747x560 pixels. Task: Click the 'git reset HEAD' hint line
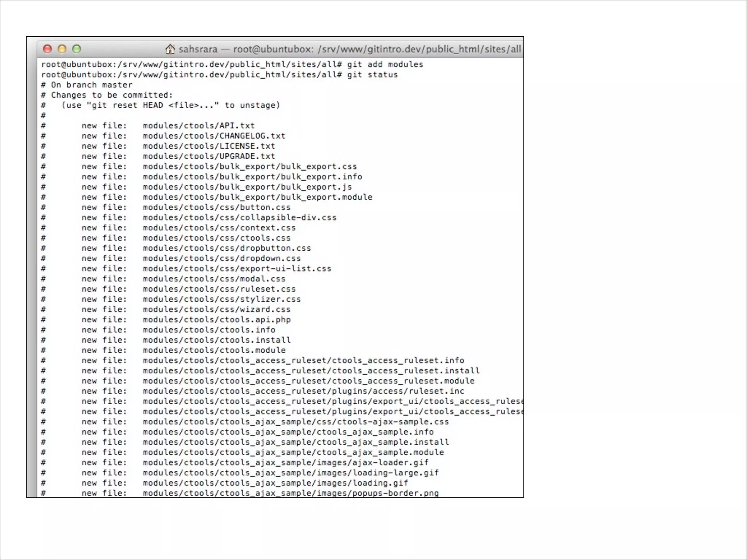[x=171, y=105]
